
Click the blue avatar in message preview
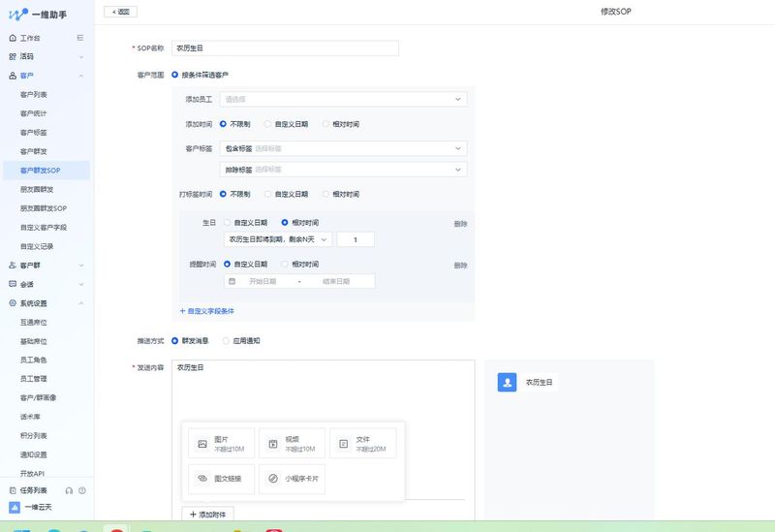[x=507, y=382]
